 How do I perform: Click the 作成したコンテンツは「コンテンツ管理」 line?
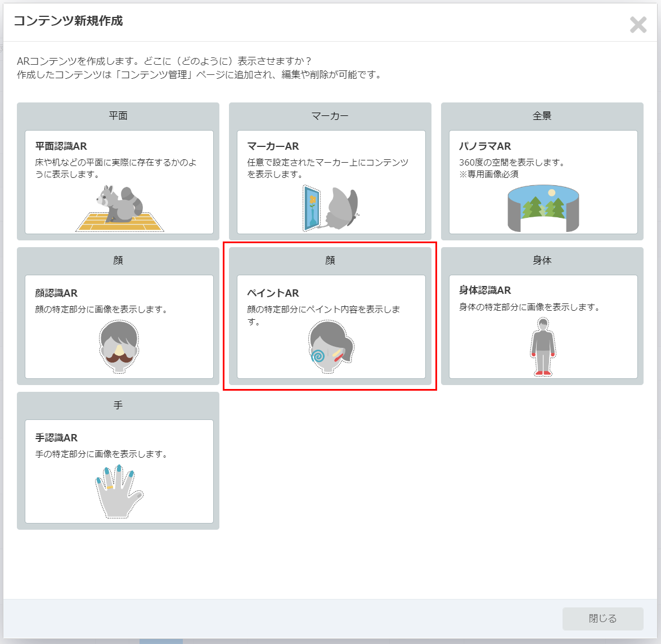point(199,75)
